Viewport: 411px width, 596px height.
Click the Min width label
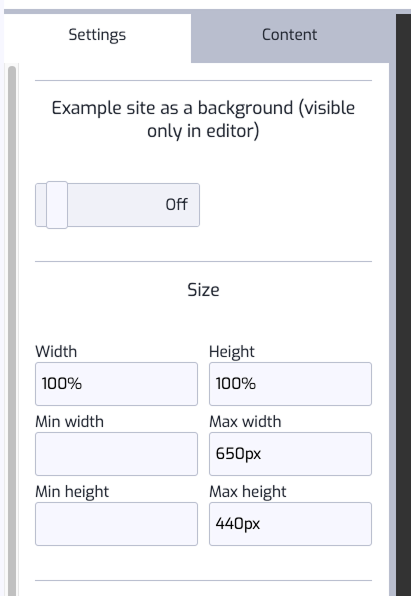(x=69, y=422)
